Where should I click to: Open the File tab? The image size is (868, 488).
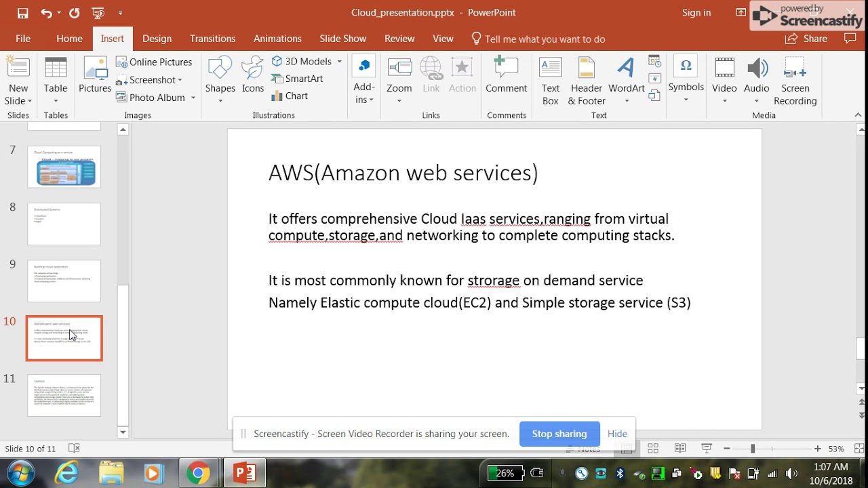[23, 39]
